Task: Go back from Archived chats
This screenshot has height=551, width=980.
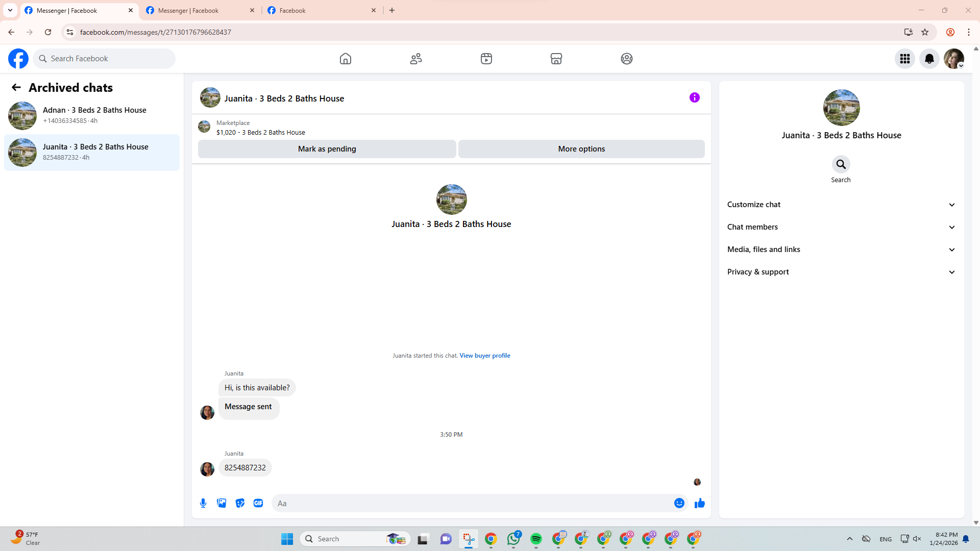Action: [x=16, y=88]
